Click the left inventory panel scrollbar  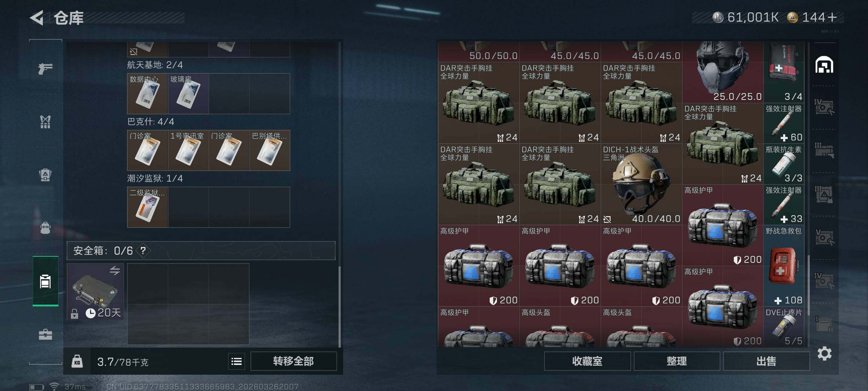pos(339,306)
